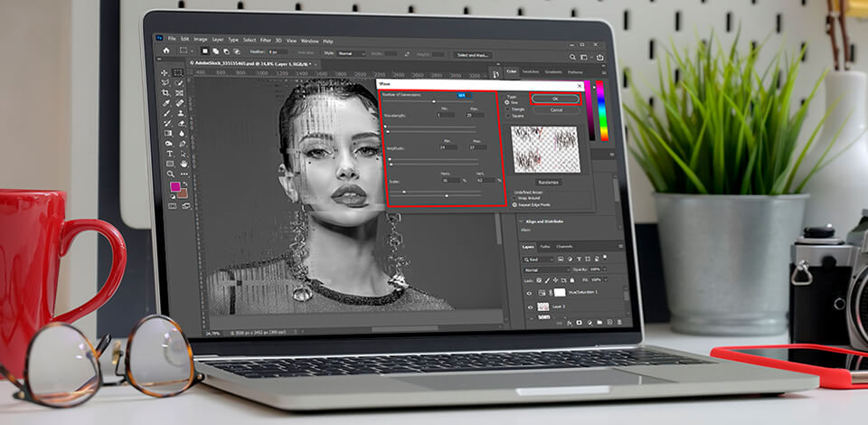Click Cancel in the Wave dialog

point(556,110)
